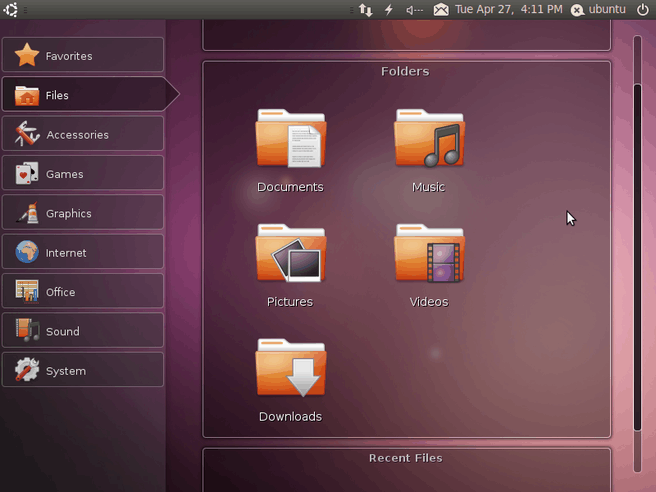Screen dimensions: 656x492
Task: Click the Internet globe icon
Action: (27, 252)
